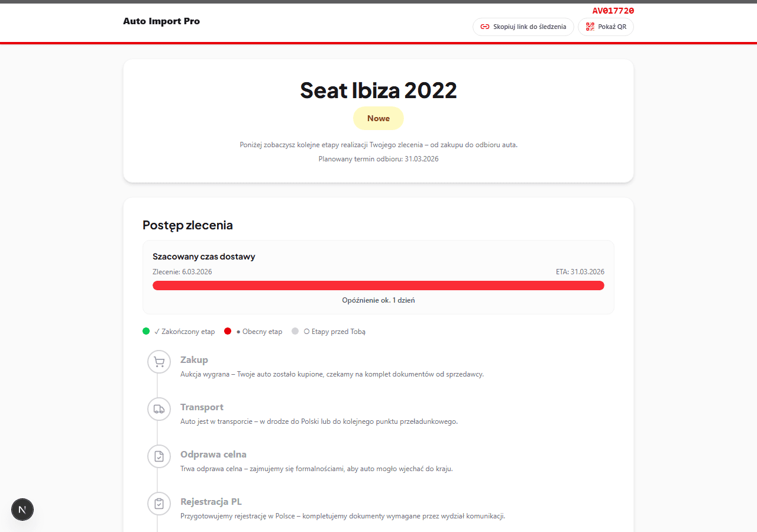The height and width of the screenshot is (532, 757).
Task: Click the gray Etapy przed Tobą dot
Action: 295,331
